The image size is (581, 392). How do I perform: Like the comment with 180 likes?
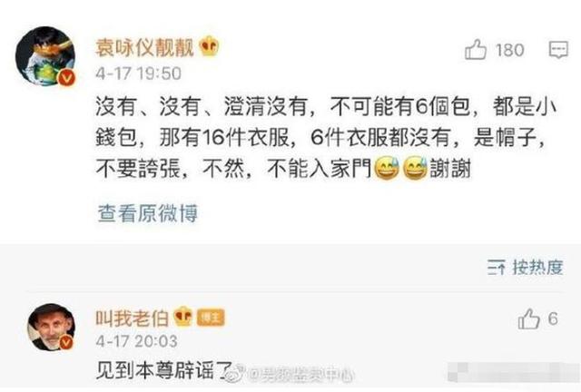[476, 50]
